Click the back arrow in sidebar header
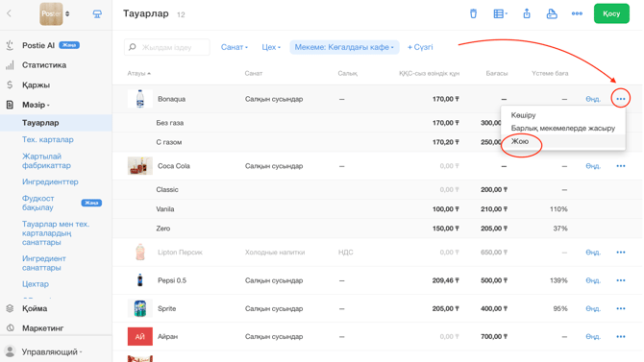The height and width of the screenshot is (362, 644). [x=9, y=13]
